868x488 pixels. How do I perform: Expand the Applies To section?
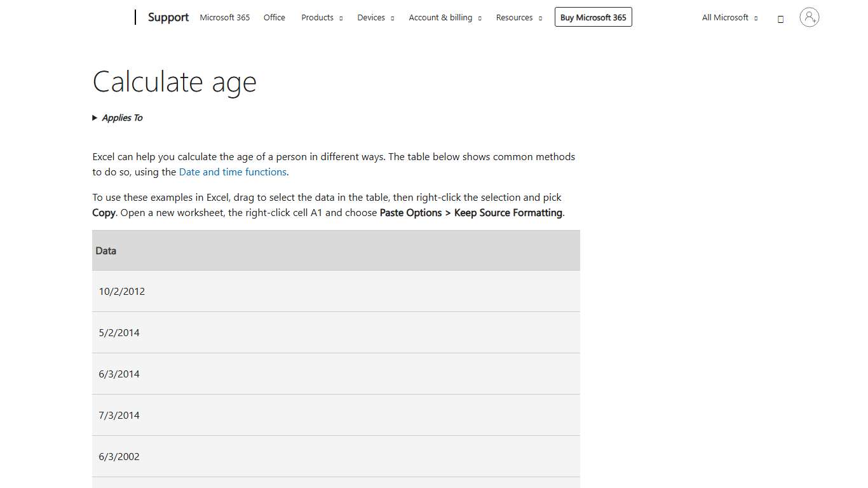click(x=118, y=118)
